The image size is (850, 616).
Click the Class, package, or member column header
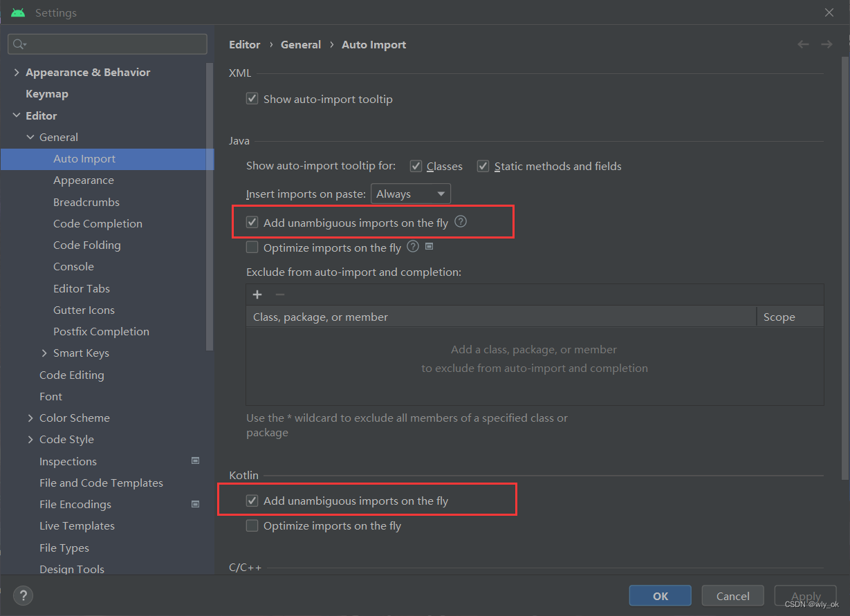click(x=501, y=317)
